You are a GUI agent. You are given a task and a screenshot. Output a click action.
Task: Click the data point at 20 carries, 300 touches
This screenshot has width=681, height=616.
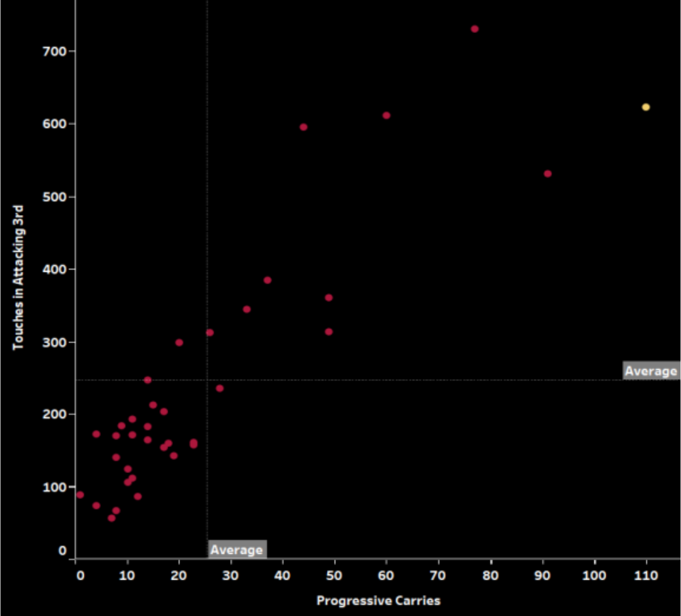179,343
